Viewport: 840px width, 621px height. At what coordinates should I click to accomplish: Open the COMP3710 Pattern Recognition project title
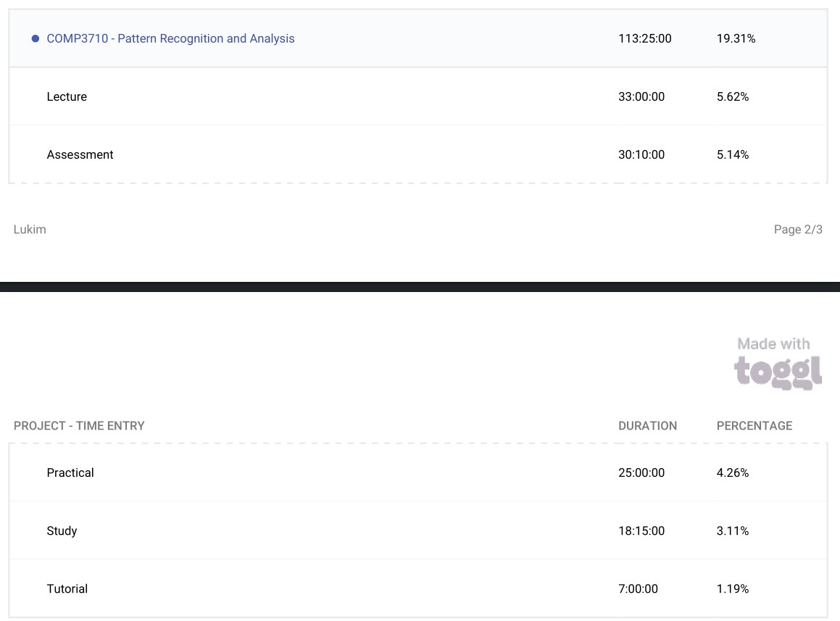(170, 39)
